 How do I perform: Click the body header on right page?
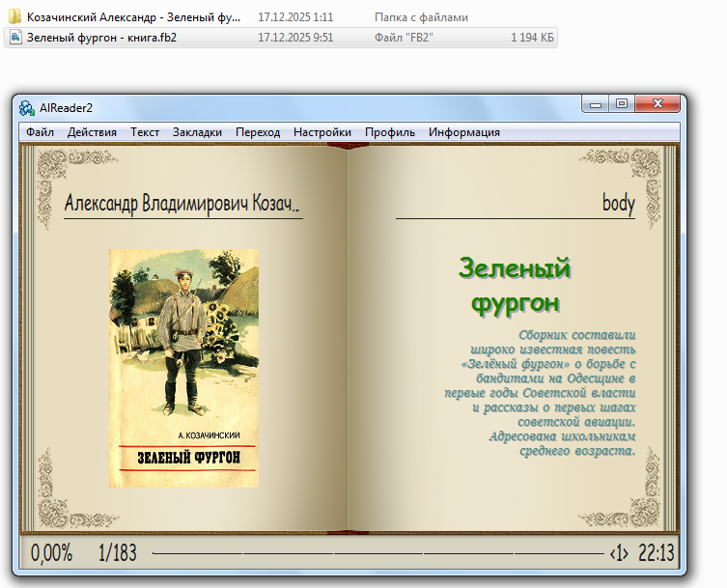pyautogui.click(x=619, y=203)
